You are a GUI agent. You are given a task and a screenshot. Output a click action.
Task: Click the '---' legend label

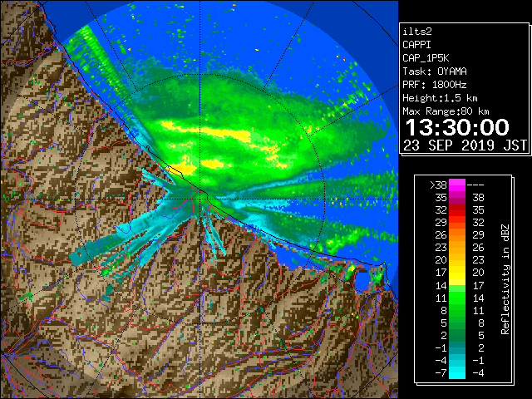coord(475,185)
